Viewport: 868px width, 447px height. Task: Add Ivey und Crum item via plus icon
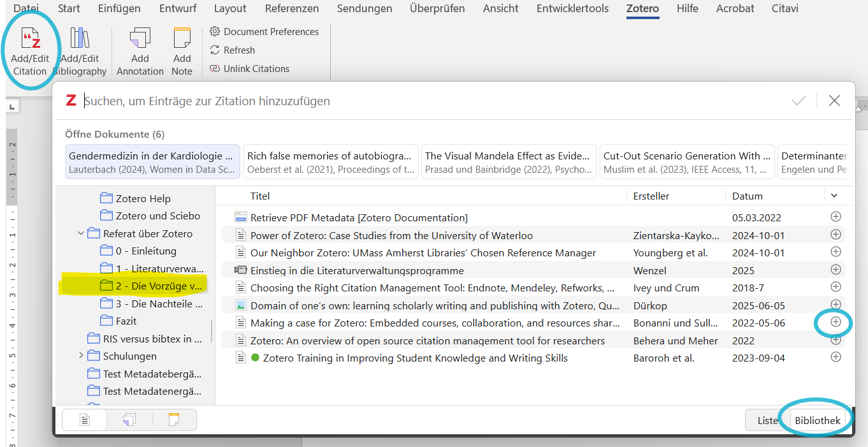836,287
